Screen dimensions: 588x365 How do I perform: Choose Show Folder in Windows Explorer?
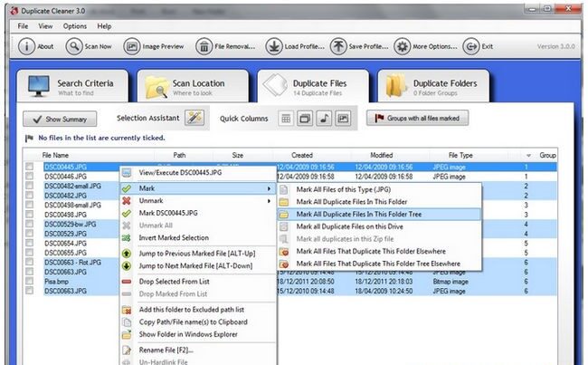[x=198, y=334]
